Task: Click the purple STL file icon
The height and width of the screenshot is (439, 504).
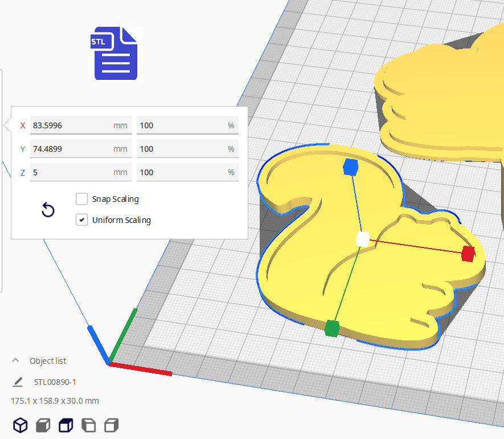Action: [115, 54]
